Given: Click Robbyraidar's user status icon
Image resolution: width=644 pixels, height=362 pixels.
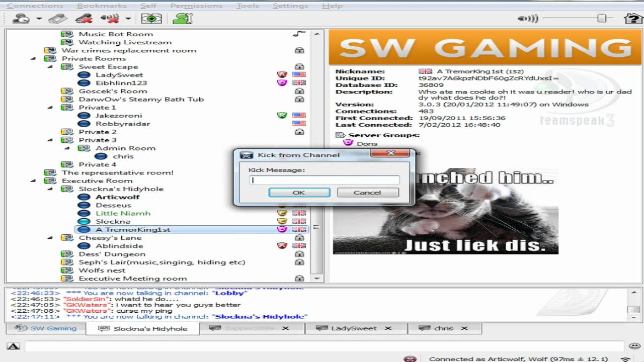Looking at the screenshot, I should (x=84, y=124).
